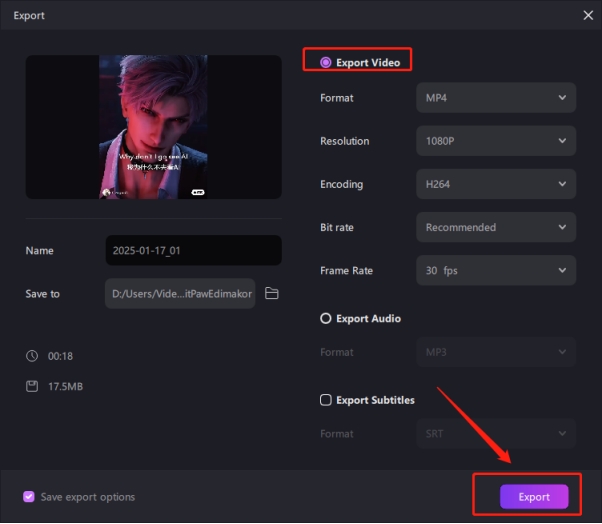Click the Bit rate label

click(x=337, y=227)
